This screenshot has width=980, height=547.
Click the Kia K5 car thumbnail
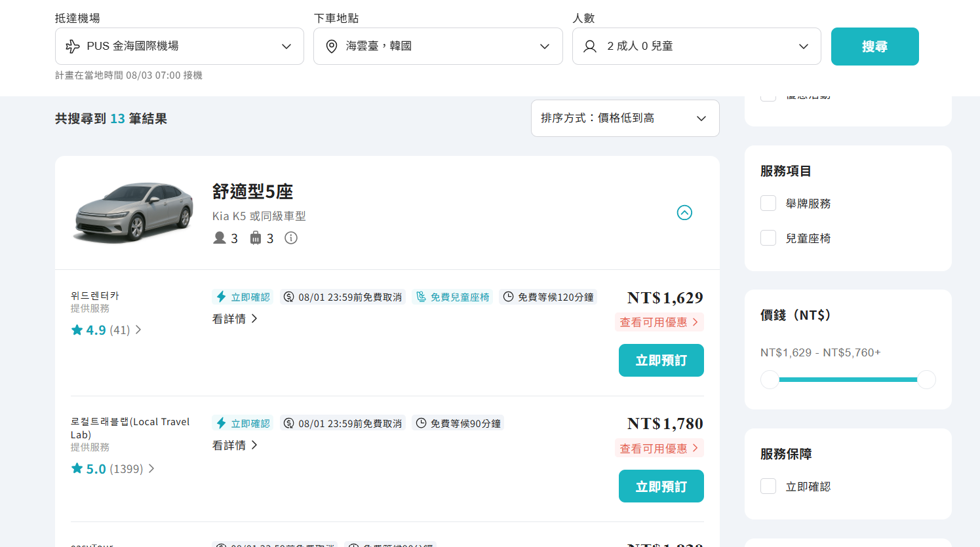click(134, 212)
